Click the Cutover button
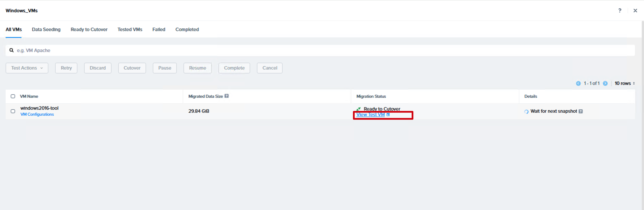 [x=132, y=68]
